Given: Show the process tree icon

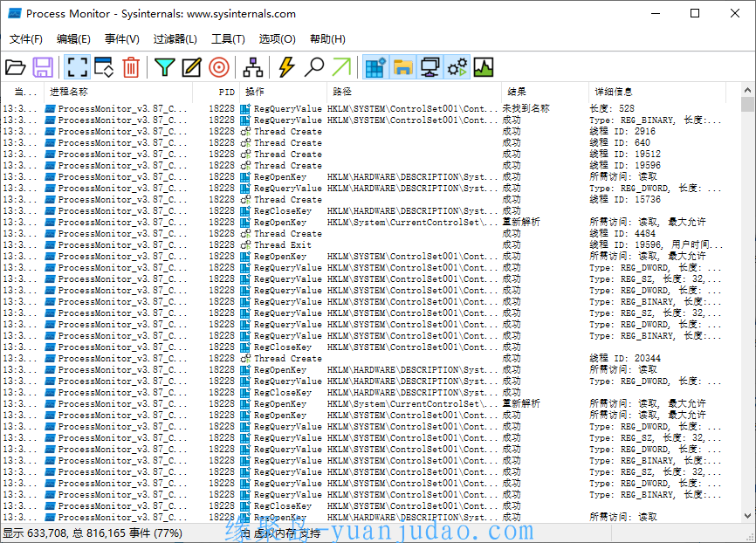Looking at the screenshot, I should pos(252,67).
